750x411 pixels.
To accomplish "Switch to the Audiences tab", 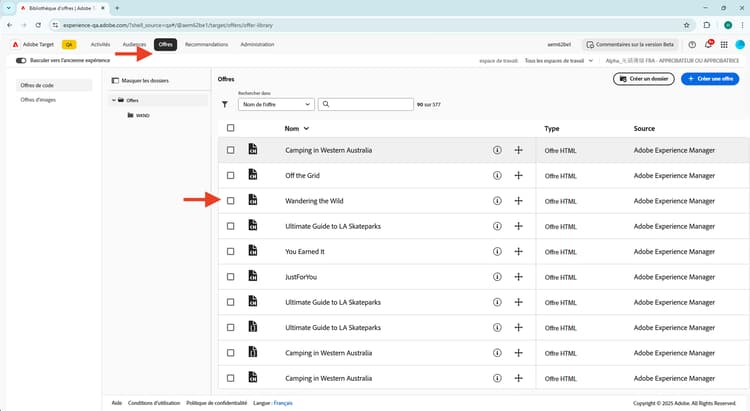I will tap(133, 45).
